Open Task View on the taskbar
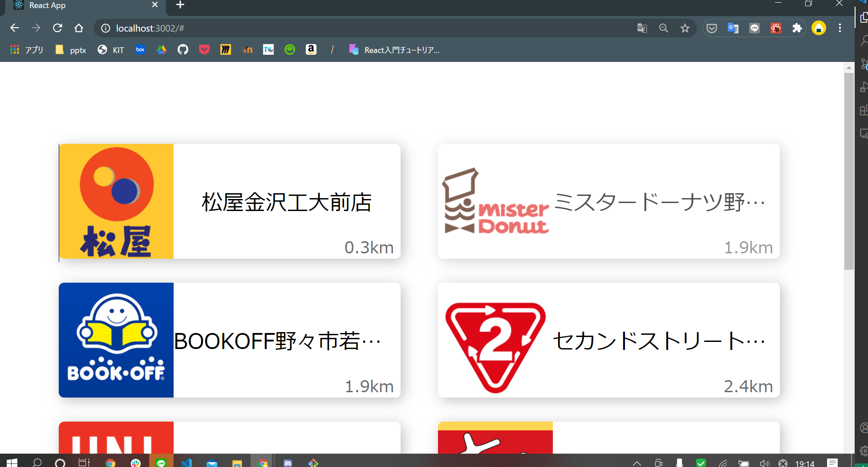 tap(84, 463)
